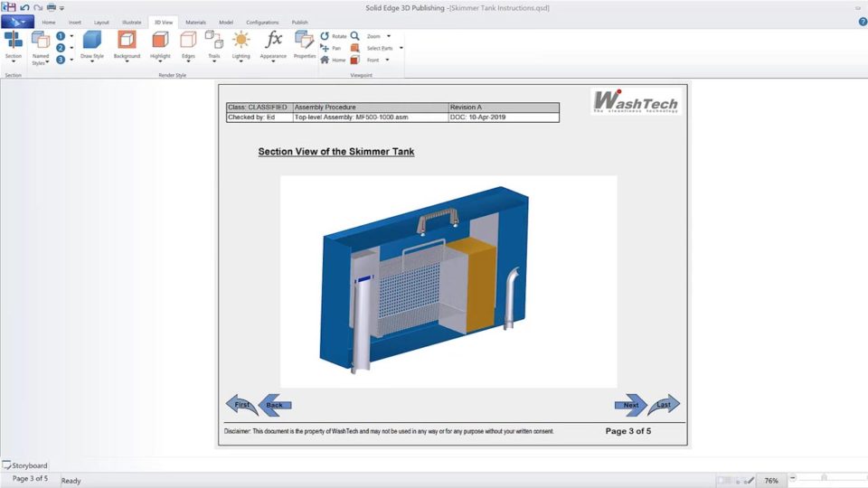Expand the Named Styles dropdown
This screenshot has height=488, width=868.
coord(41,60)
